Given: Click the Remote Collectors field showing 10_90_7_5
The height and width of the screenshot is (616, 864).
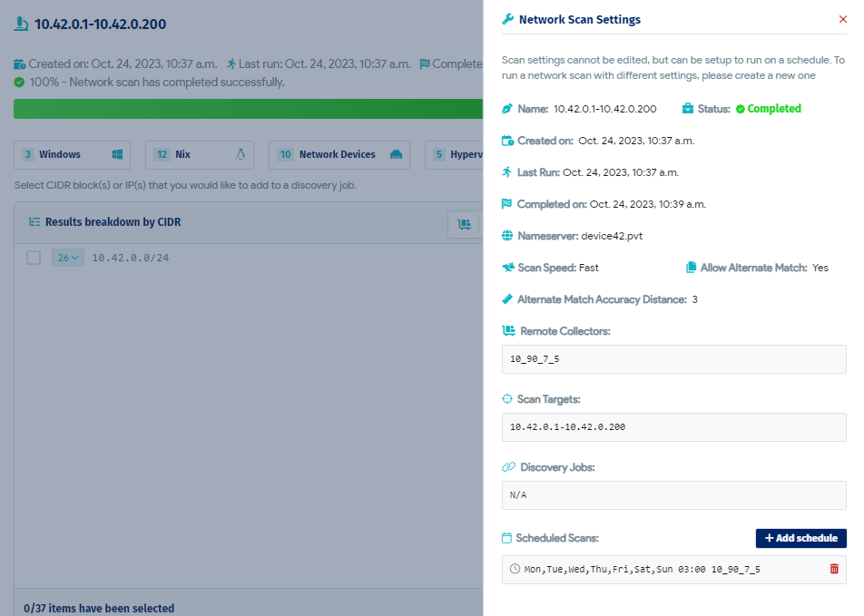Looking at the screenshot, I should point(674,359).
